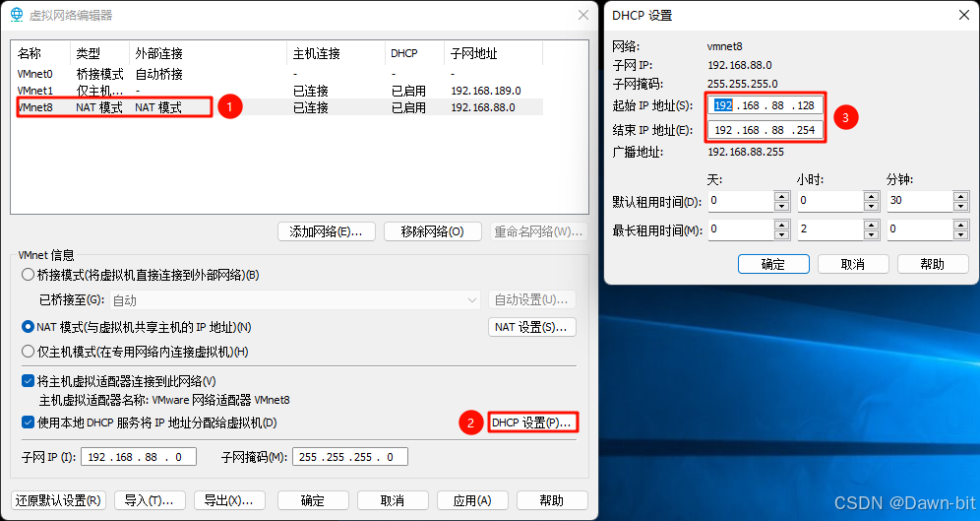Select the NAT 模式 radio button
980x521 pixels.
29,327
